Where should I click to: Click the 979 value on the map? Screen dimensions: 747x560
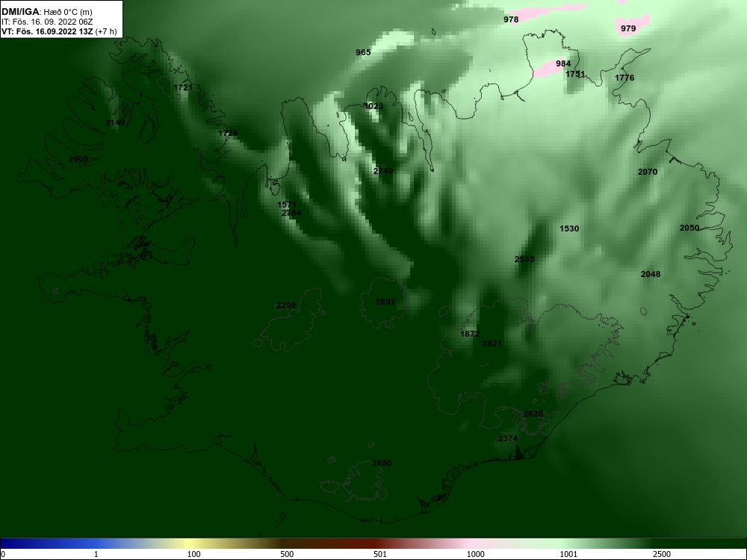click(628, 28)
